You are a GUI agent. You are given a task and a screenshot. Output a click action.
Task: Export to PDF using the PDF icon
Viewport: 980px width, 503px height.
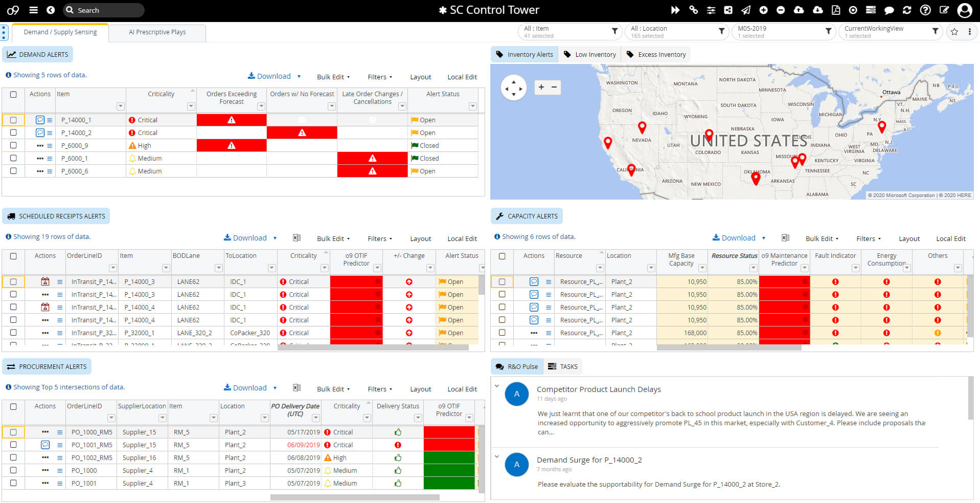coord(836,10)
